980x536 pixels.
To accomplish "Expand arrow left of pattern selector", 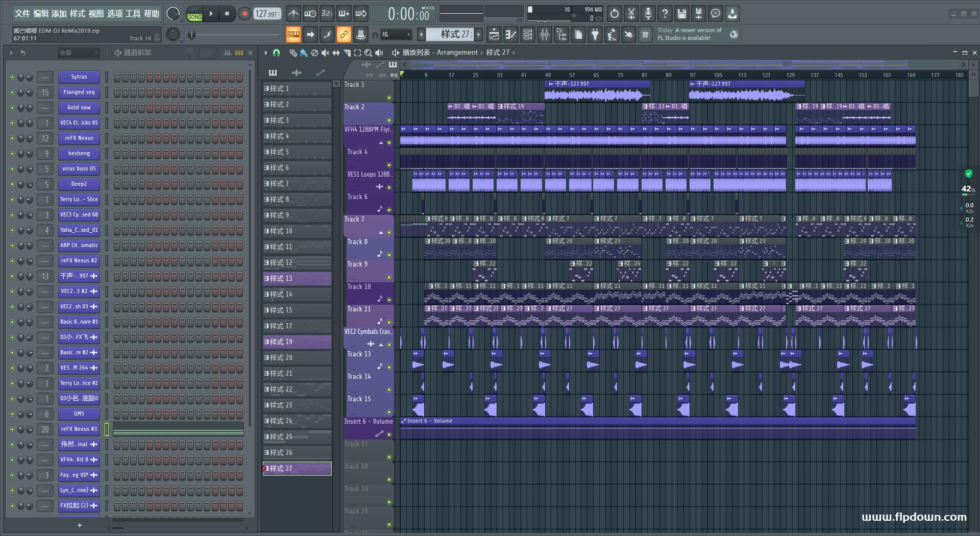I will (x=421, y=35).
